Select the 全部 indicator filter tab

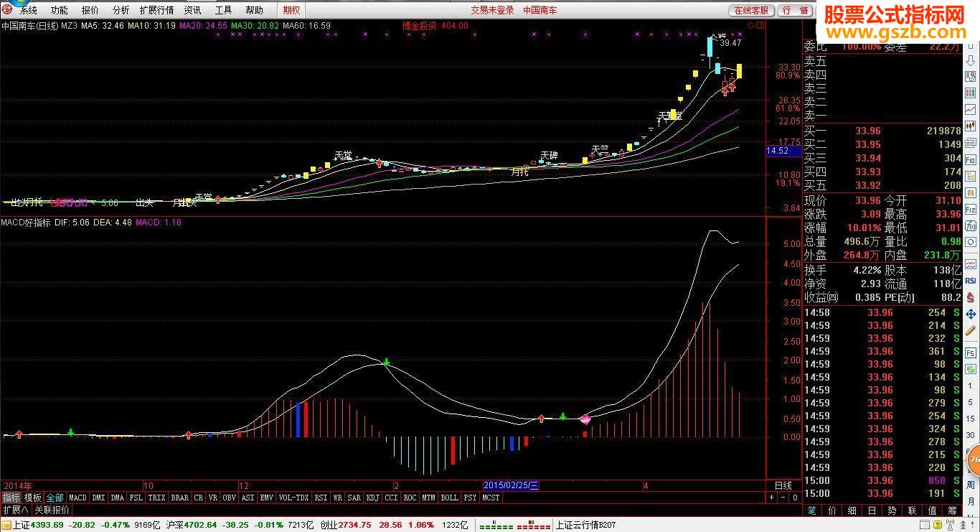[55, 498]
